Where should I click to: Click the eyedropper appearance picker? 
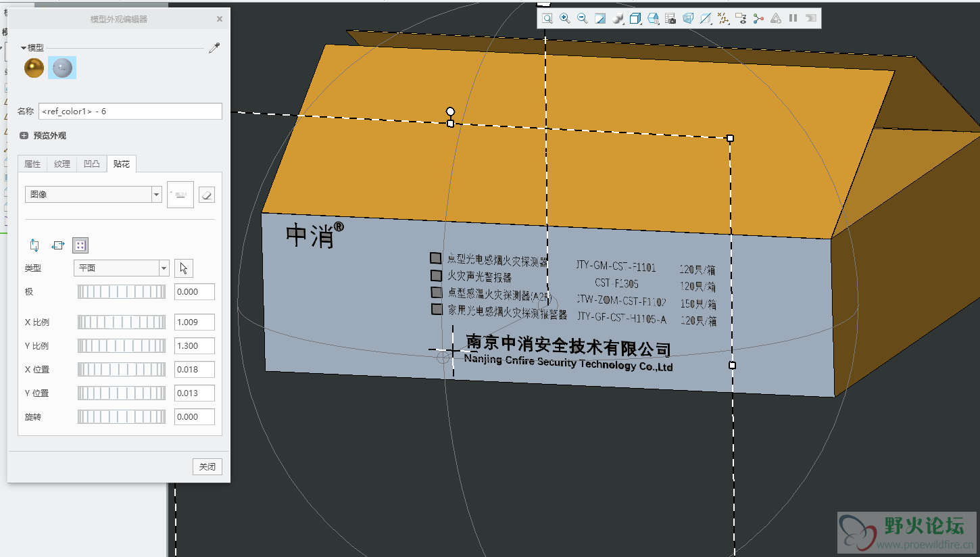pos(214,48)
